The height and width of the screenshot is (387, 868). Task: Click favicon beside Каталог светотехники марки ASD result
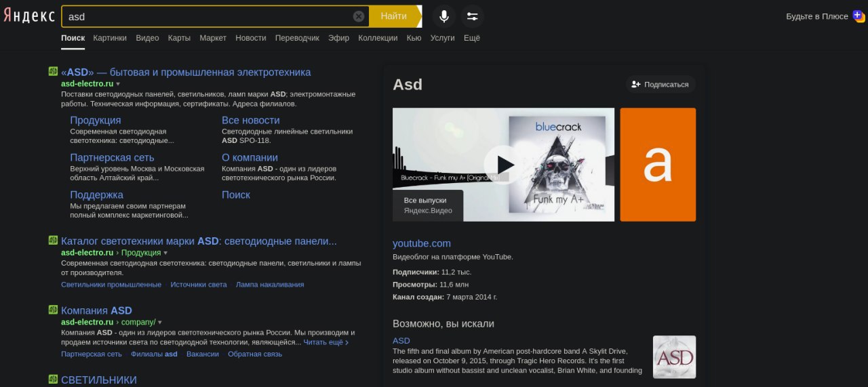(x=53, y=240)
